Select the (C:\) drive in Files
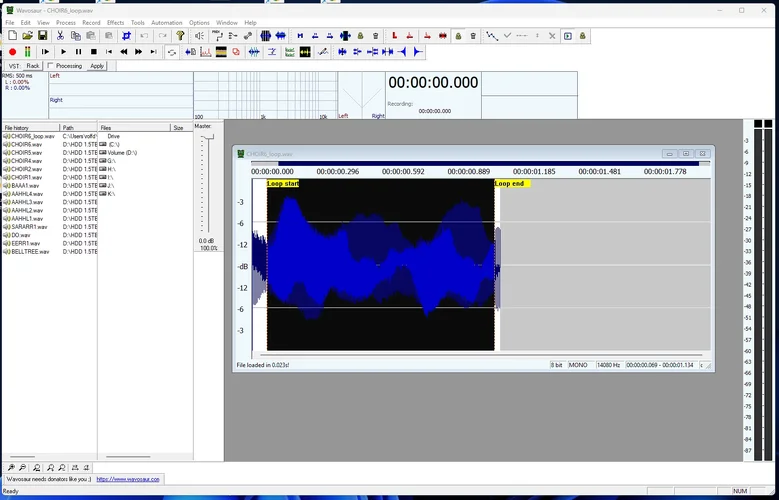This screenshot has height=500, width=779. click(113, 144)
